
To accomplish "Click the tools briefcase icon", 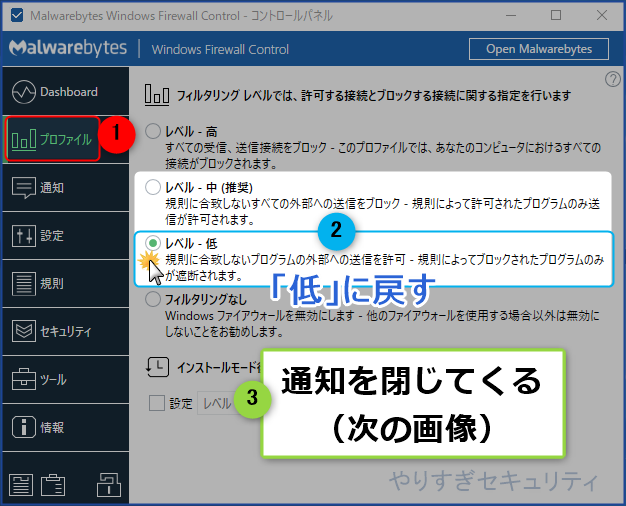I will coord(24,379).
